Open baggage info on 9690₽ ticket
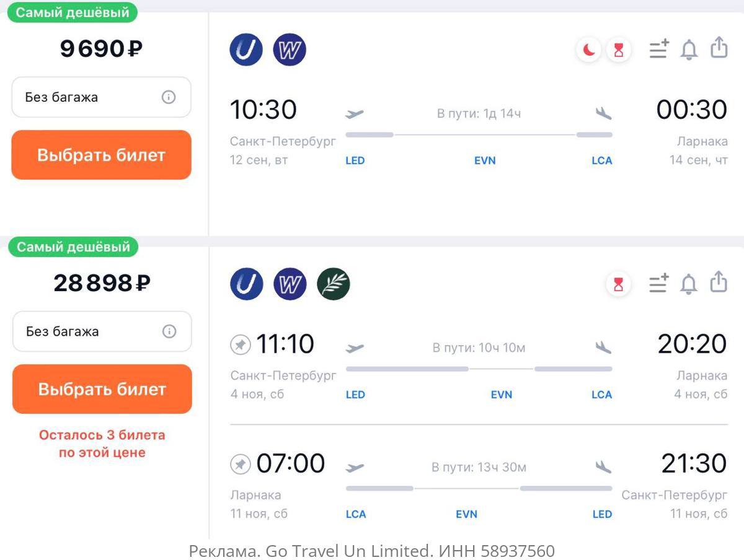 [x=169, y=97]
